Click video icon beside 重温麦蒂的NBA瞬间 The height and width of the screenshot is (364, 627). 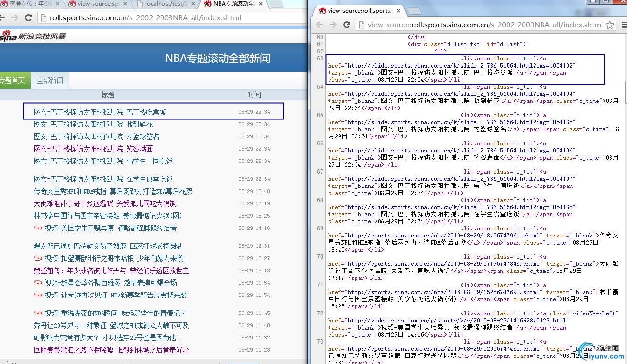point(38,313)
